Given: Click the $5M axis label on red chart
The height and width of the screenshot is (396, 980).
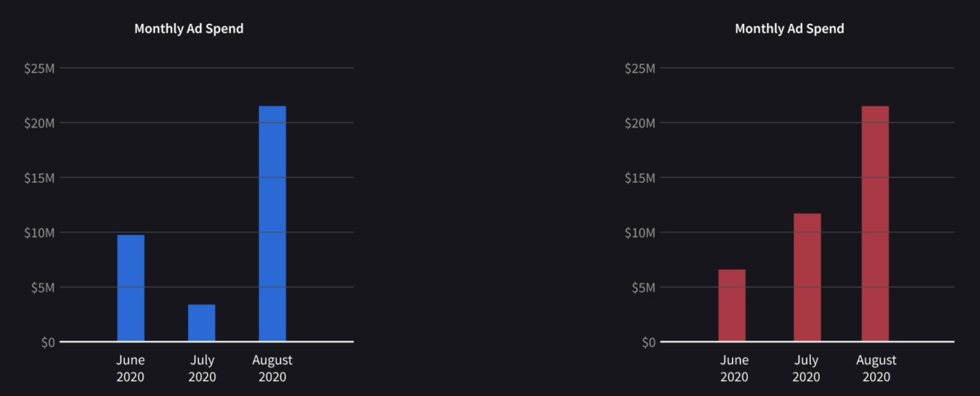Looking at the screenshot, I should pos(643,288).
